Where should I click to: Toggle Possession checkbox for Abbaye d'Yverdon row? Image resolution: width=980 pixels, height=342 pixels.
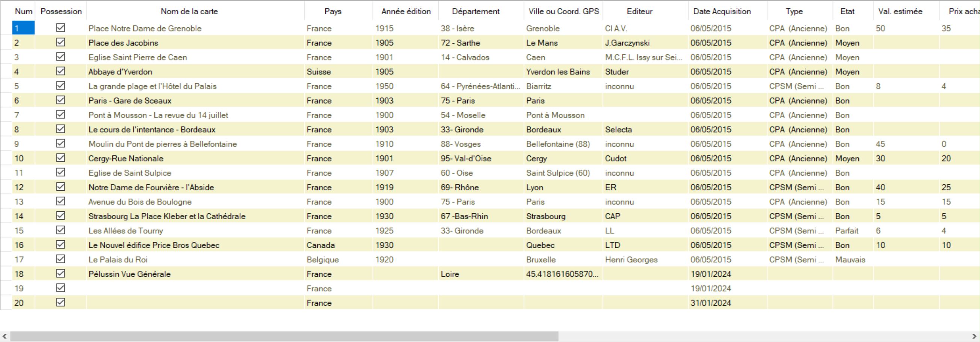[60, 71]
